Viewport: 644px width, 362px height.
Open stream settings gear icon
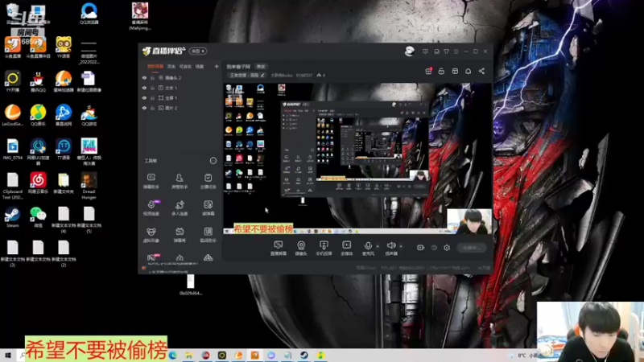click(447, 248)
